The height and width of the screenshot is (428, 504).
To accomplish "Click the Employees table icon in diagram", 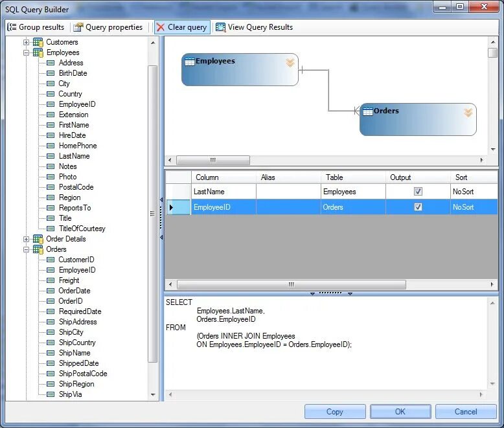I will coord(190,62).
